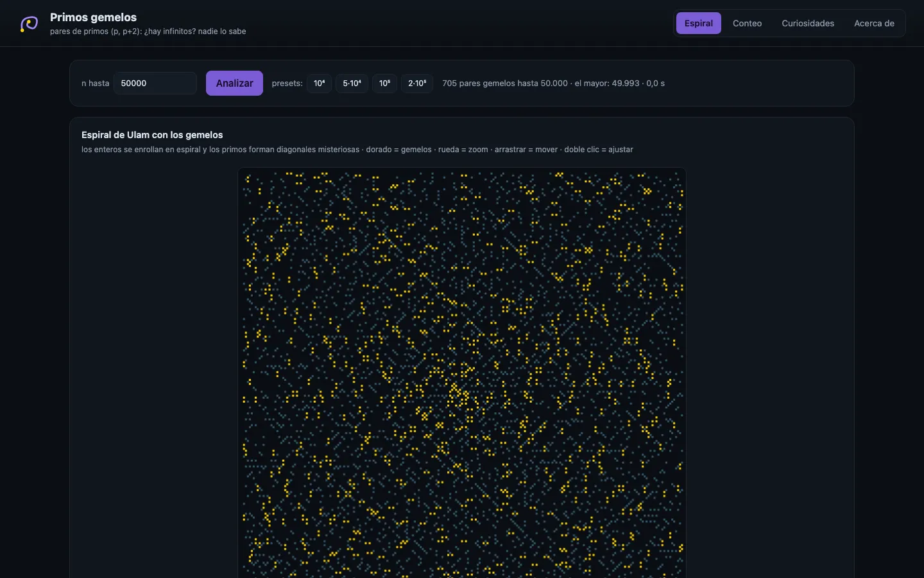The width and height of the screenshot is (924, 578).
Task: Open the Acerca de tab
Action: [874, 23]
